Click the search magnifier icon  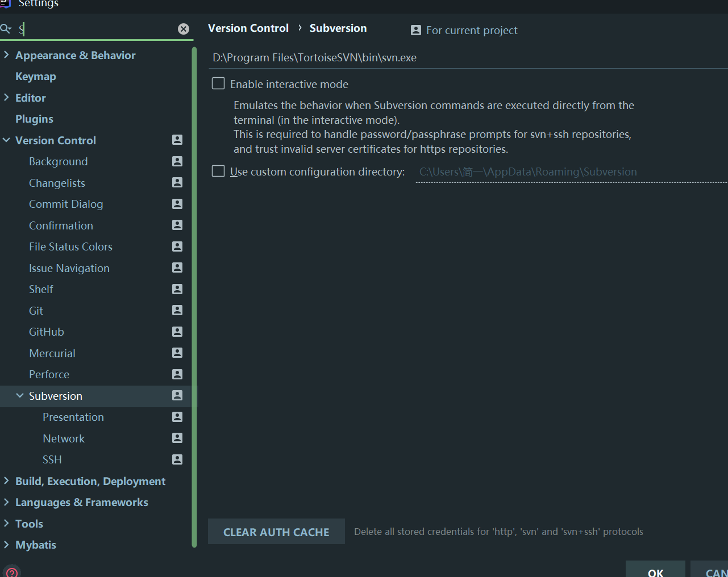[6, 29]
